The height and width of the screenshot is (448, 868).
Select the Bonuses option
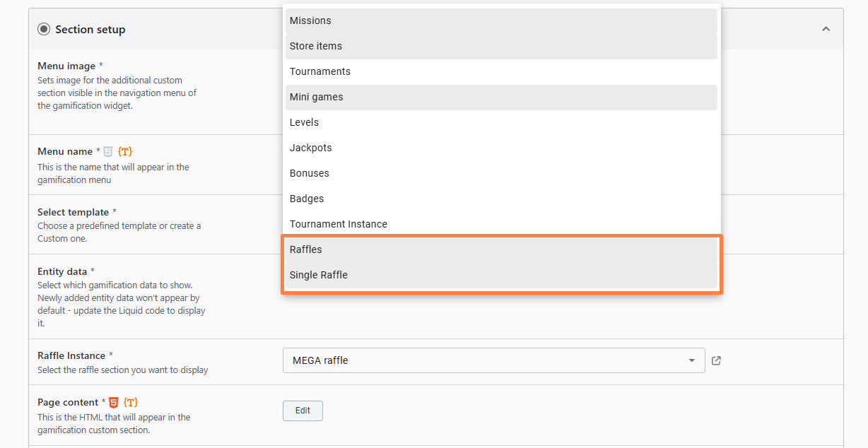tap(501, 173)
